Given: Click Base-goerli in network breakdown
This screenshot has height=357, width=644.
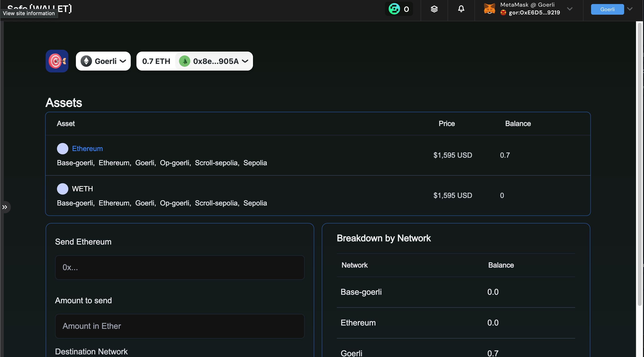Looking at the screenshot, I should click(x=361, y=292).
